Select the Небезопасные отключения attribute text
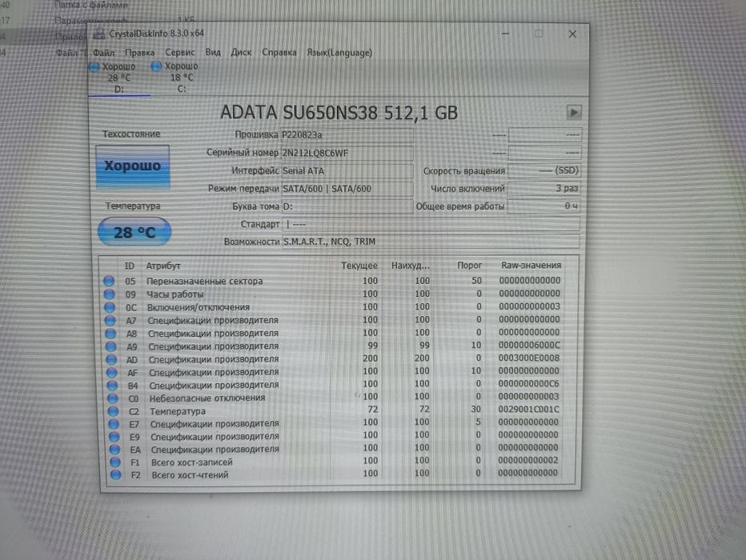 (207, 398)
